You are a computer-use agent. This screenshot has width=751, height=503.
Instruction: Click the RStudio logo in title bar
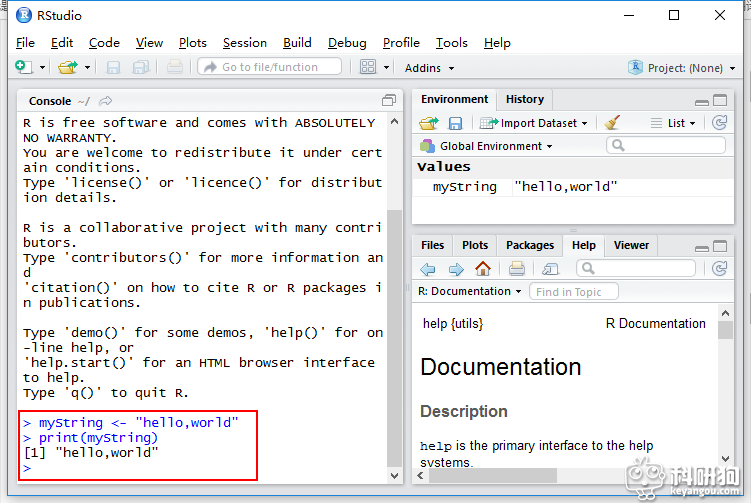(23, 15)
